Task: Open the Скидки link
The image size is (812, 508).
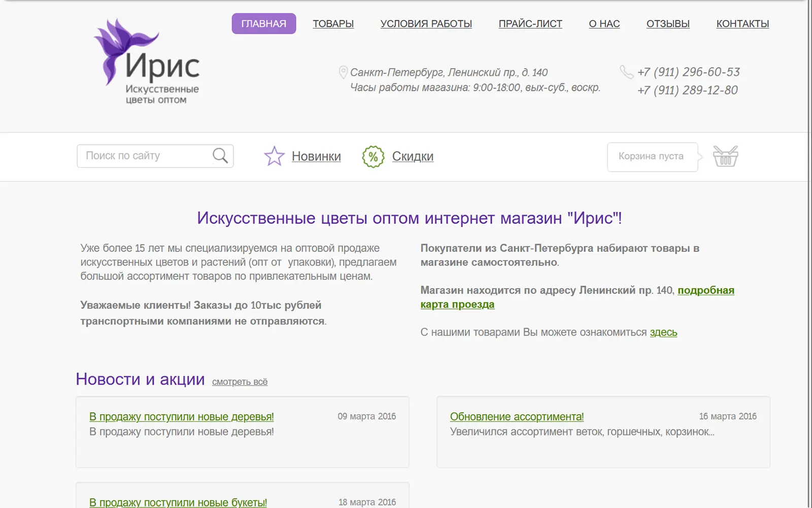Action: 413,156
